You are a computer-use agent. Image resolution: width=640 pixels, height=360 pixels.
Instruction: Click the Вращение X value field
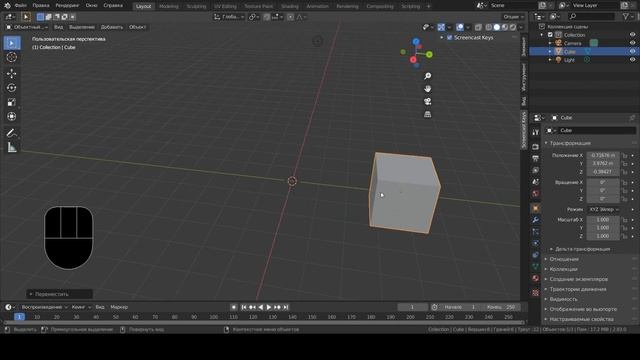pyautogui.click(x=603, y=182)
